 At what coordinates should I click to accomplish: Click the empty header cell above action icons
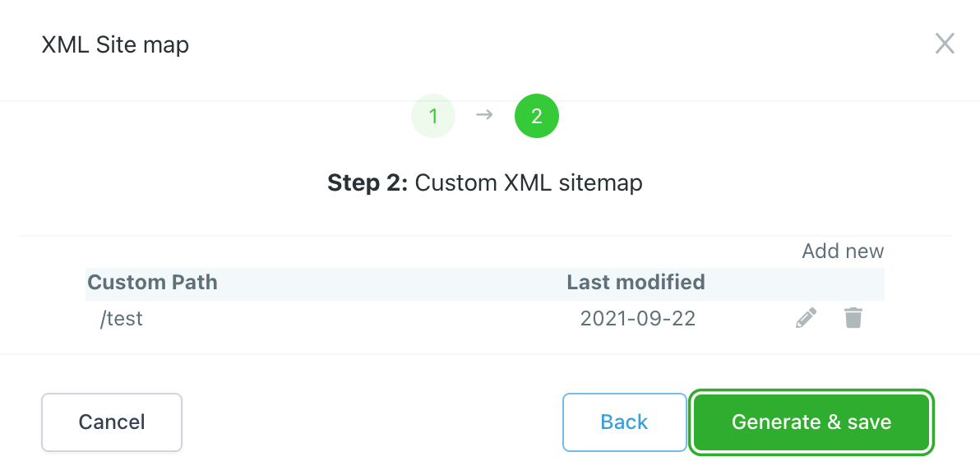(830, 284)
